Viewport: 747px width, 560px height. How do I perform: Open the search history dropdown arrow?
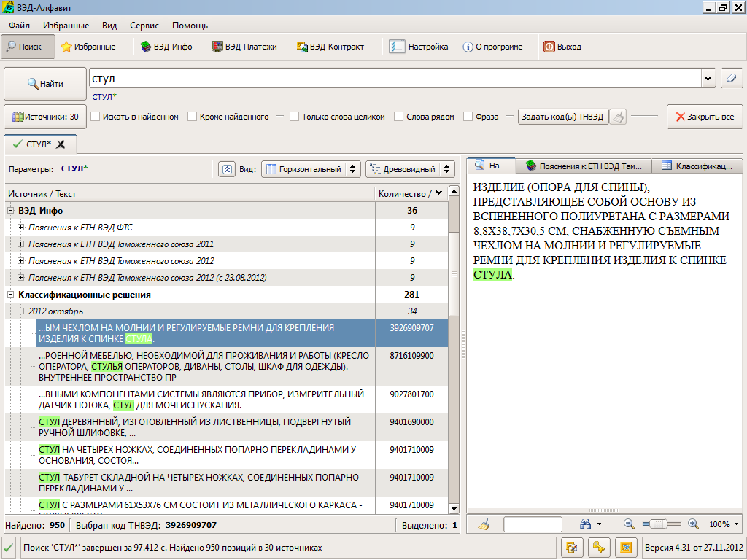click(x=708, y=79)
